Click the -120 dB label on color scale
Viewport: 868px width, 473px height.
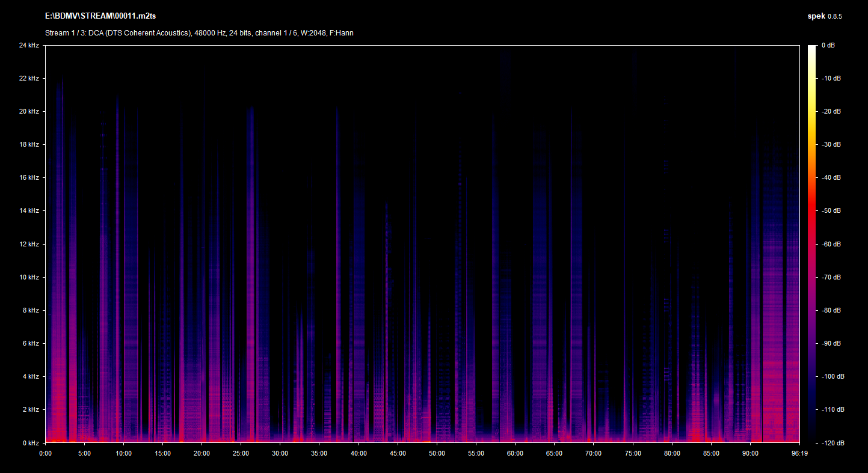click(x=833, y=443)
